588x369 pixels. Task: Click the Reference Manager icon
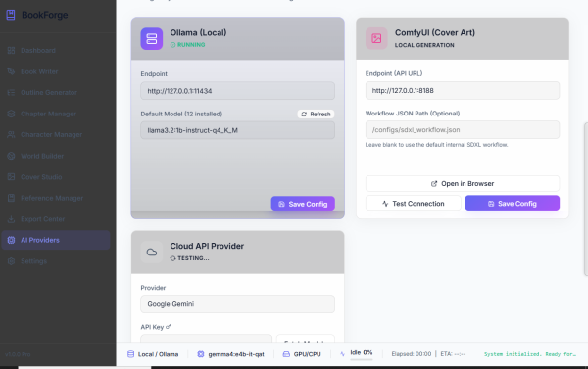[11, 198]
